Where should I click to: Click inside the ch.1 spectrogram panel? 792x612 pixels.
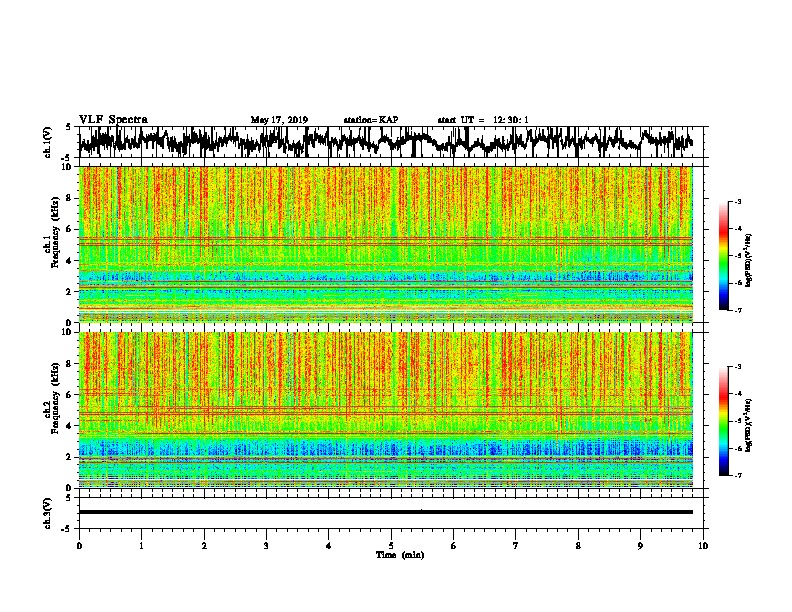pyautogui.click(x=386, y=244)
